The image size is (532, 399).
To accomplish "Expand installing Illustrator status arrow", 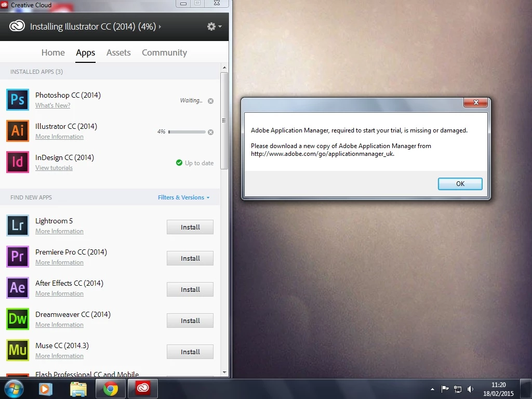I will point(160,26).
